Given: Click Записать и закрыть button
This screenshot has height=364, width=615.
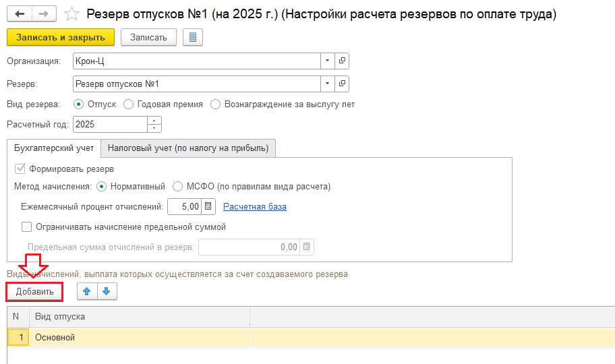Looking at the screenshot, I should (x=61, y=38).
